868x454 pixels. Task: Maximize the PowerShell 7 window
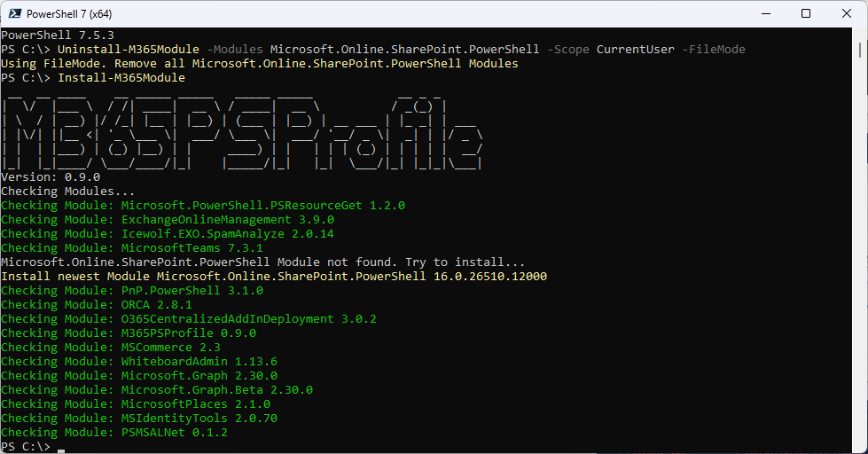click(806, 13)
